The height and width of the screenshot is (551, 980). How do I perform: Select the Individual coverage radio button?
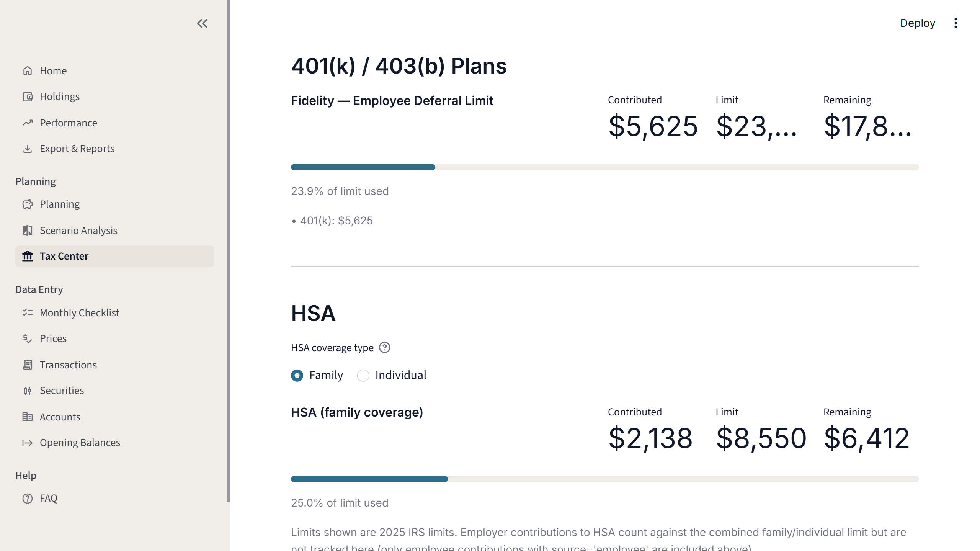tap(363, 375)
